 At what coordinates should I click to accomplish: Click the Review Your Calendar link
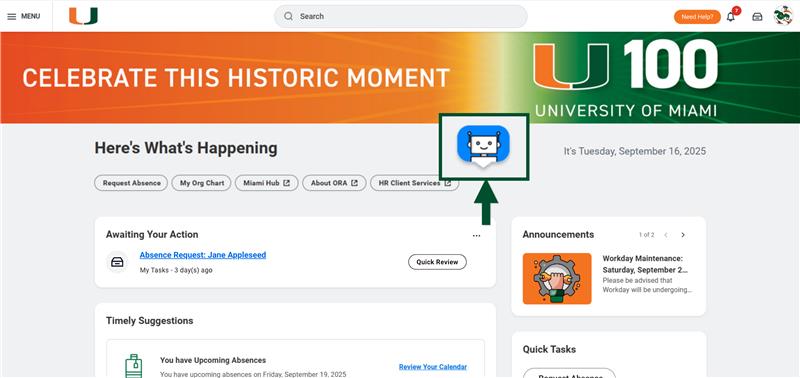click(433, 367)
